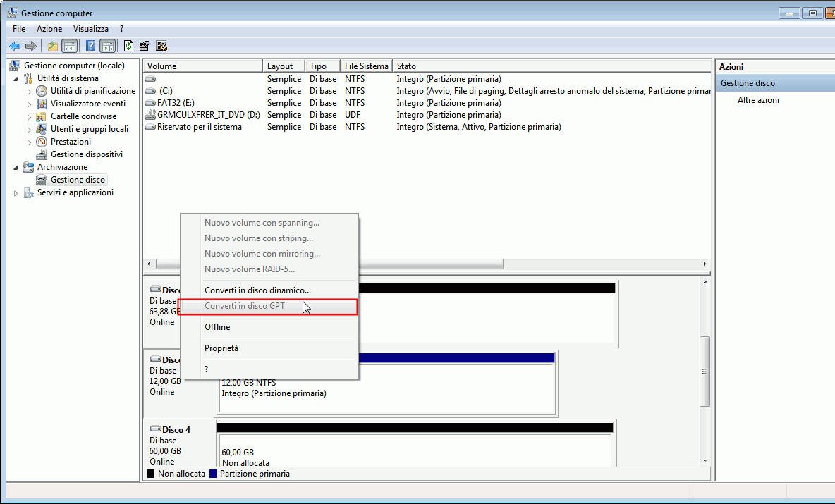Select the (C:) volume row
The height and width of the screenshot is (504, 835).
tap(427, 91)
